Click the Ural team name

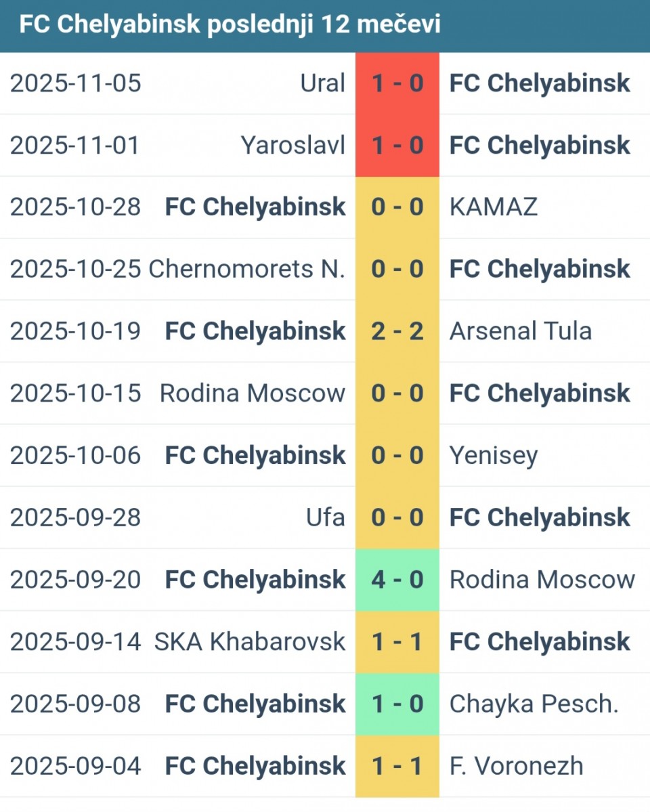322,83
